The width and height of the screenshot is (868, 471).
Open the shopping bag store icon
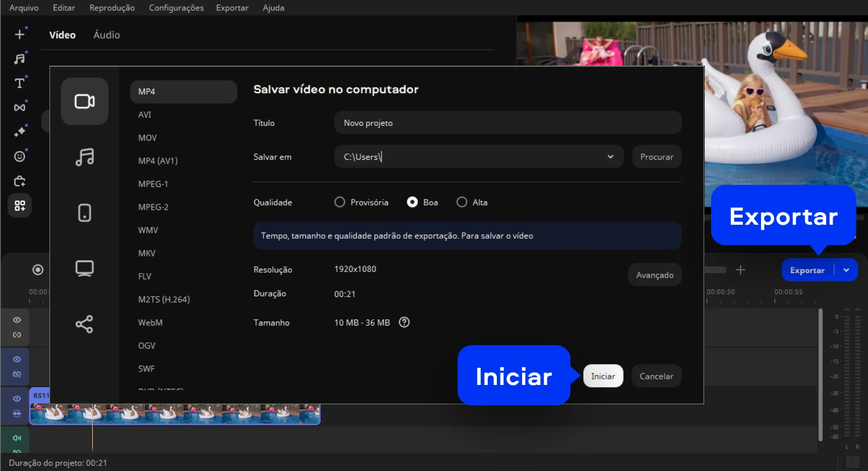coord(19,181)
